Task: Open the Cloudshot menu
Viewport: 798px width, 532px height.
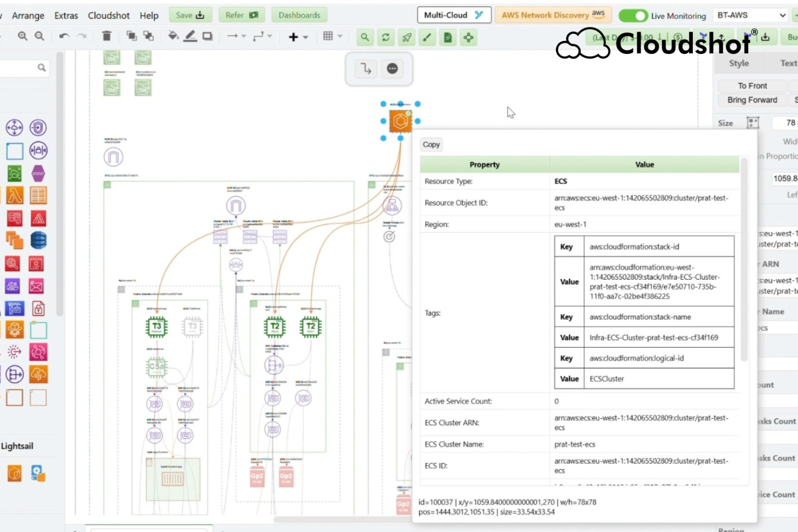Action: 108,15
